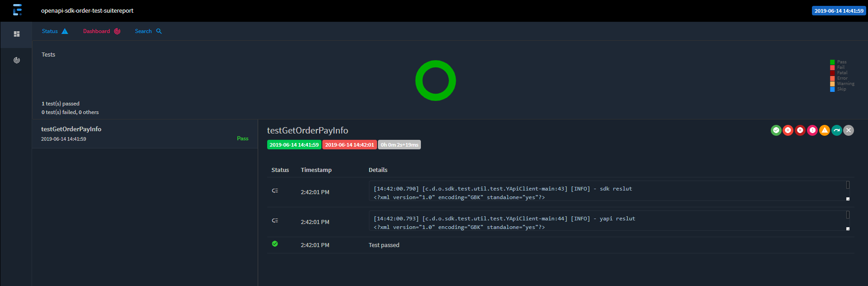
Task: Click the report timestamp badge
Action: 839,11
